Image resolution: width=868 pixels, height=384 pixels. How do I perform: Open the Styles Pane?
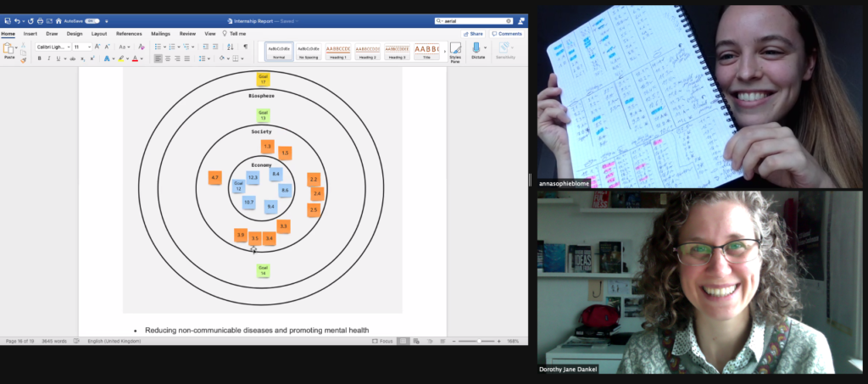click(455, 53)
